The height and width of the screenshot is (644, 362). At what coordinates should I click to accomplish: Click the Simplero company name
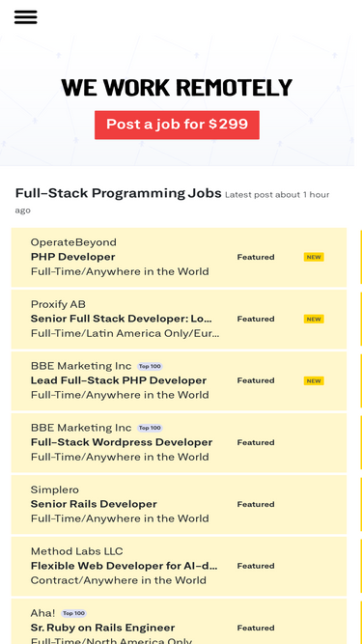point(55,490)
